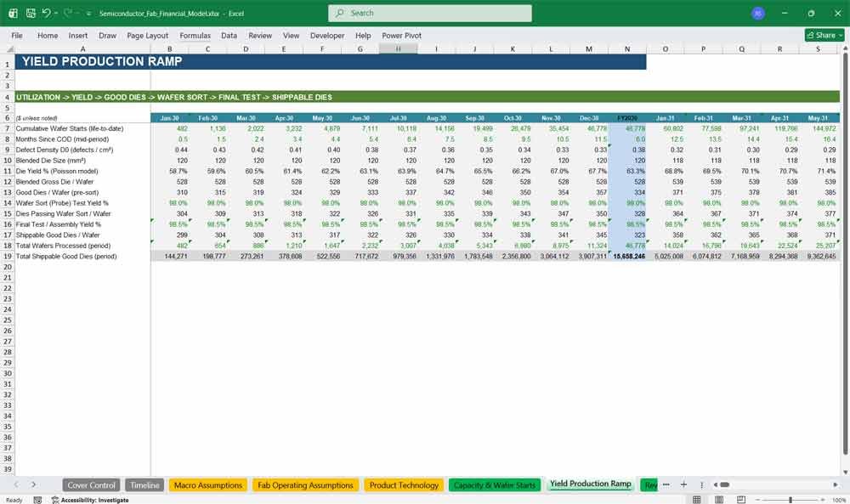The height and width of the screenshot is (504, 850).
Task: Open Capacity & Wafer Starts sheet tab
Action: (495, 485)
